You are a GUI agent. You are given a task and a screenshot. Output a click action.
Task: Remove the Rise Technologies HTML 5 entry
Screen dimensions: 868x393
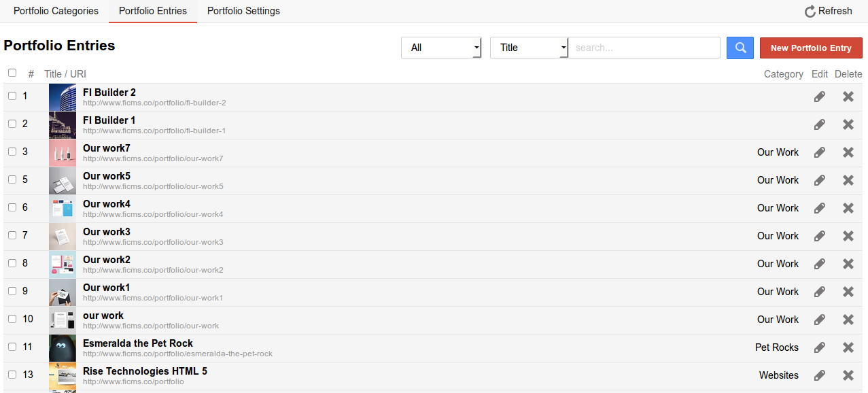[x=848, y=375]
